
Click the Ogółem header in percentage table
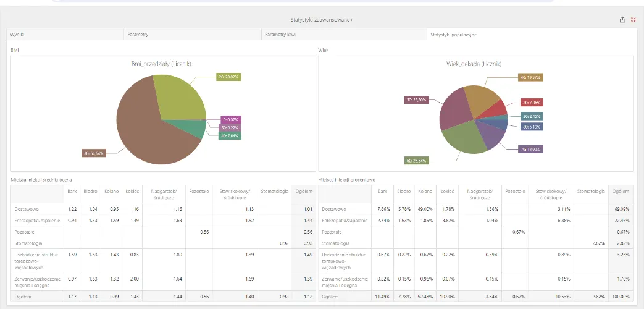click(621, 191)
